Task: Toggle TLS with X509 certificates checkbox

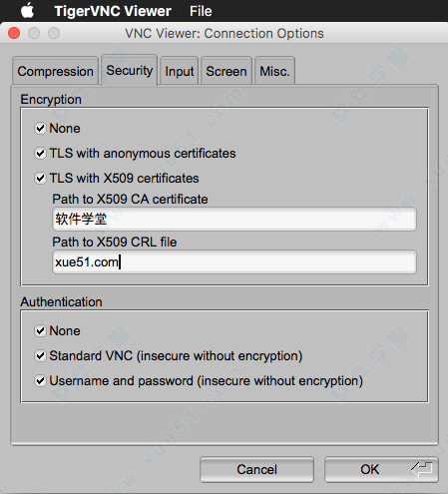Action: [40, 179]
